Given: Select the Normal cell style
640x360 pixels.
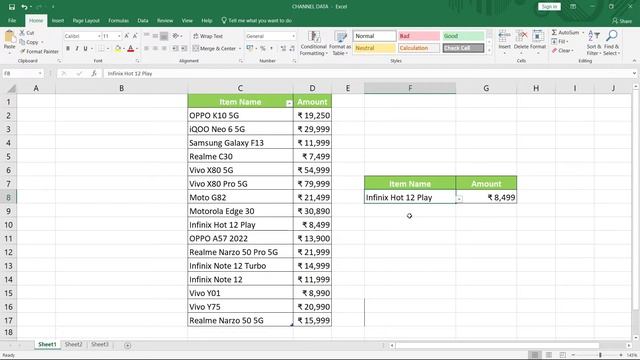Looking at the screenshot, I should tap(374, 36).
